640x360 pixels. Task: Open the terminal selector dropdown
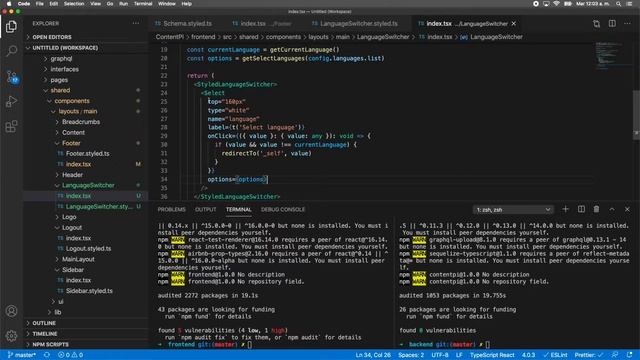pyautogui.click(x=513, y=210)
